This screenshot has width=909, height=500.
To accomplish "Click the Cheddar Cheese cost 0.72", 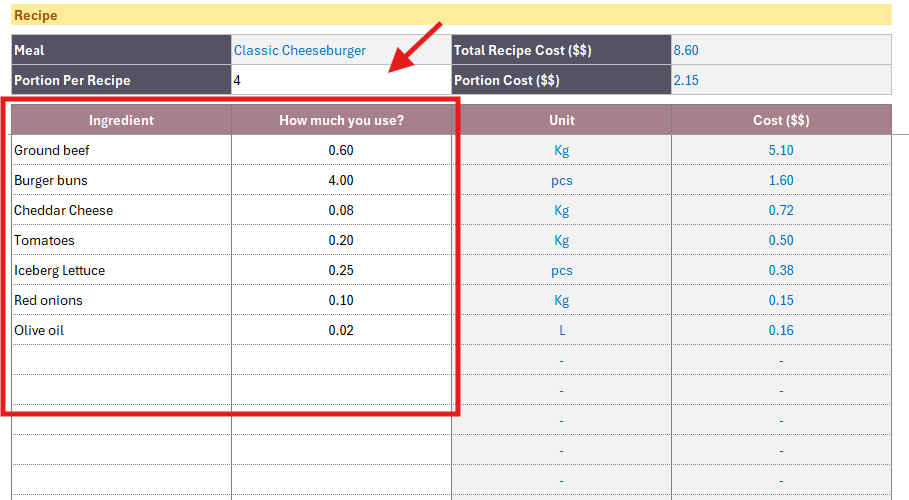I will tap(781, 210).
